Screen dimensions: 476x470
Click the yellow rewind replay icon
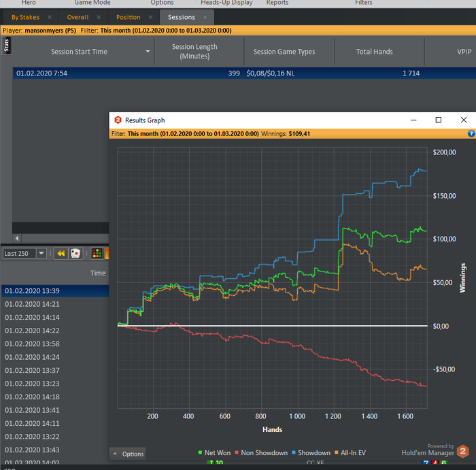tap(61, 253)
